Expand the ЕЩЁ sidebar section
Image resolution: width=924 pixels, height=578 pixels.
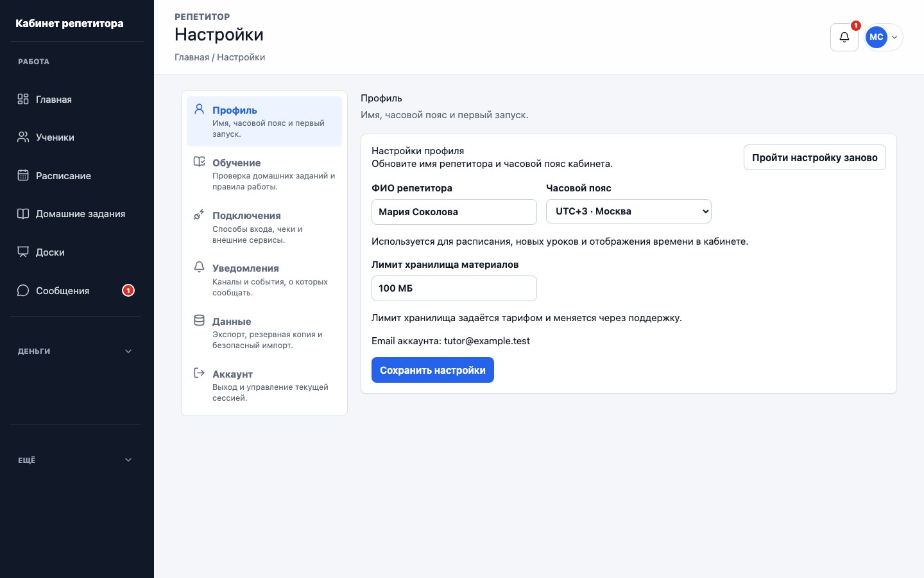point(76,460)
